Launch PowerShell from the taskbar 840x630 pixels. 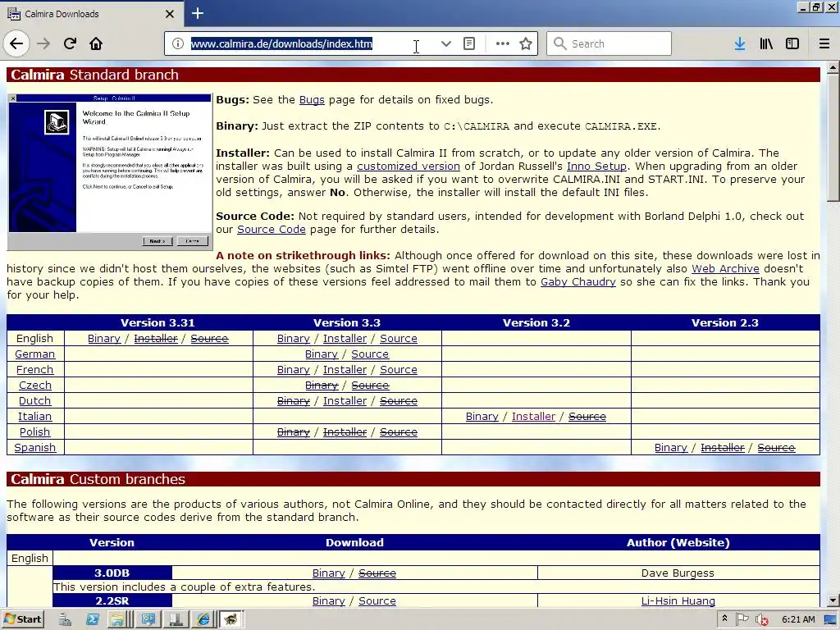coord(92,620)
